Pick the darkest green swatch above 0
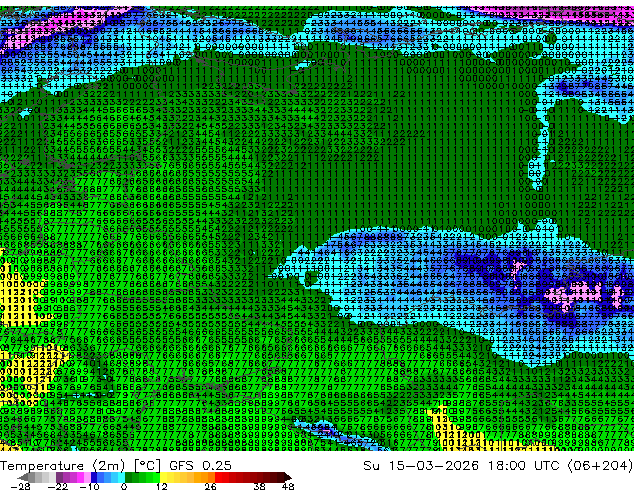The image size is (634, 490). click(x=129, y=477)
